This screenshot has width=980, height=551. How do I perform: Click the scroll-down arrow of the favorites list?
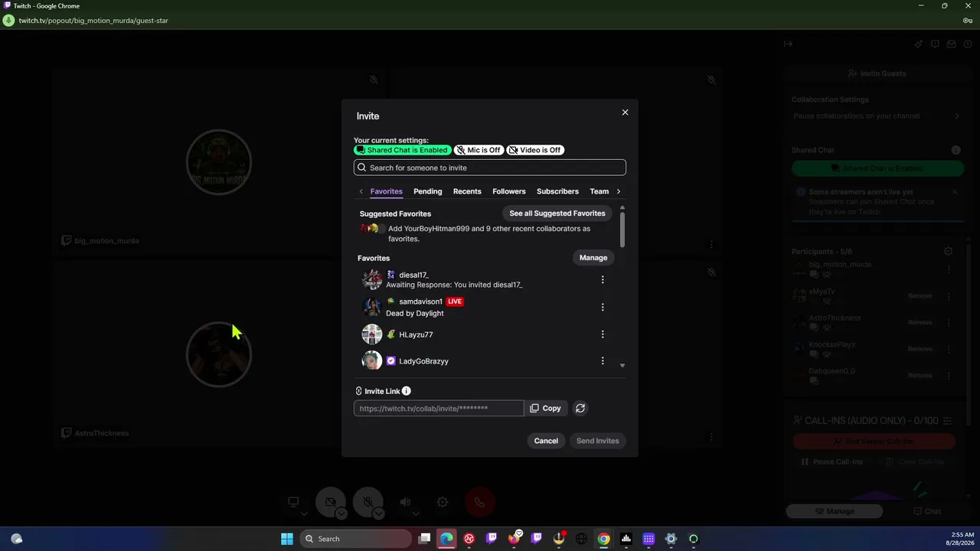pyautogui.click(x=622, y=366)
